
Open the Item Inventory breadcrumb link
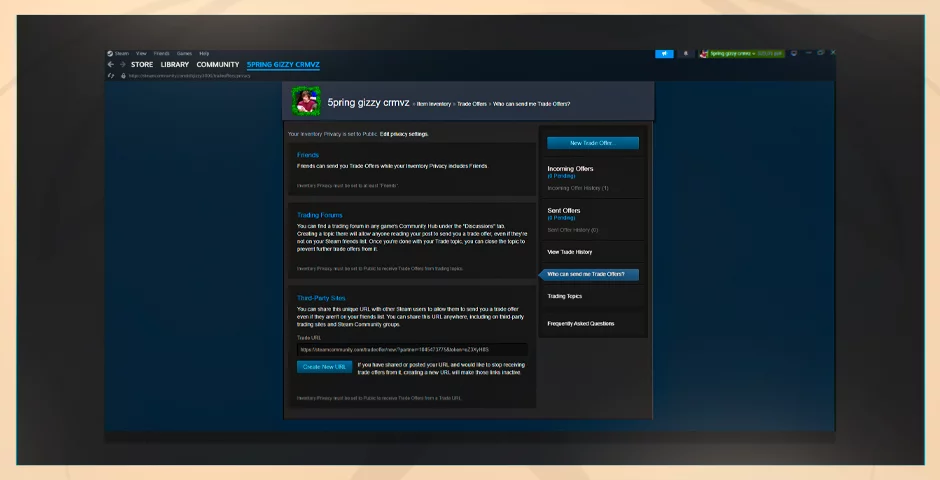click(x=433, y=104)
